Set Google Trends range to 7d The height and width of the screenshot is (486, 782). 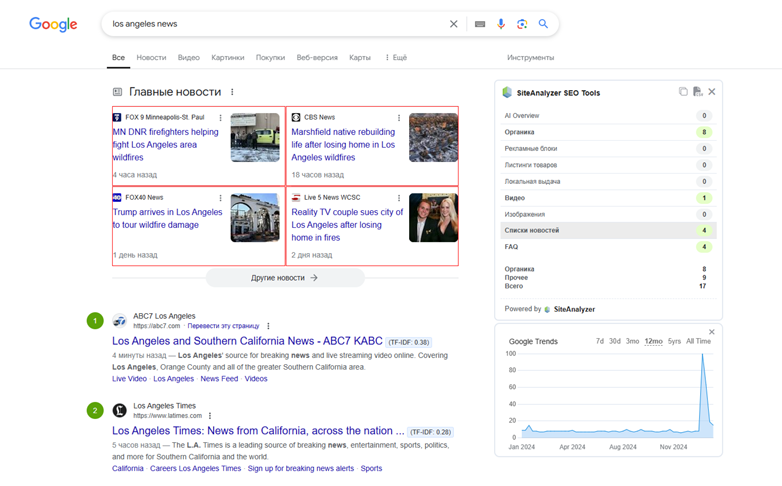coord(599,341)
